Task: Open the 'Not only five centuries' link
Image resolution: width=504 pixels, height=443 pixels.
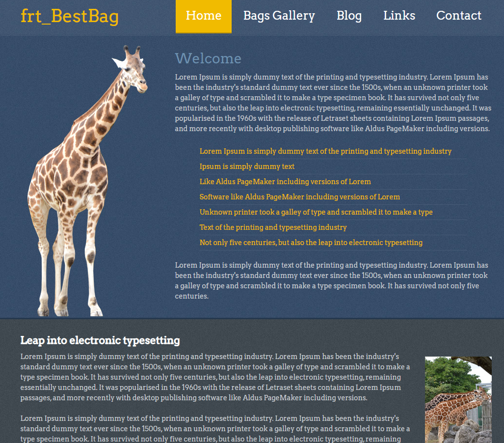Action: 311,243
